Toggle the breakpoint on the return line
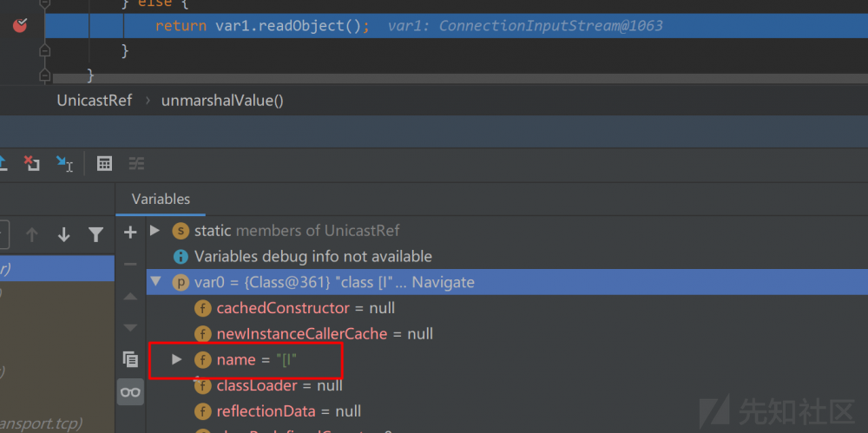The height and width of the screenshot is (433, 868). click(x=20, y=25)
